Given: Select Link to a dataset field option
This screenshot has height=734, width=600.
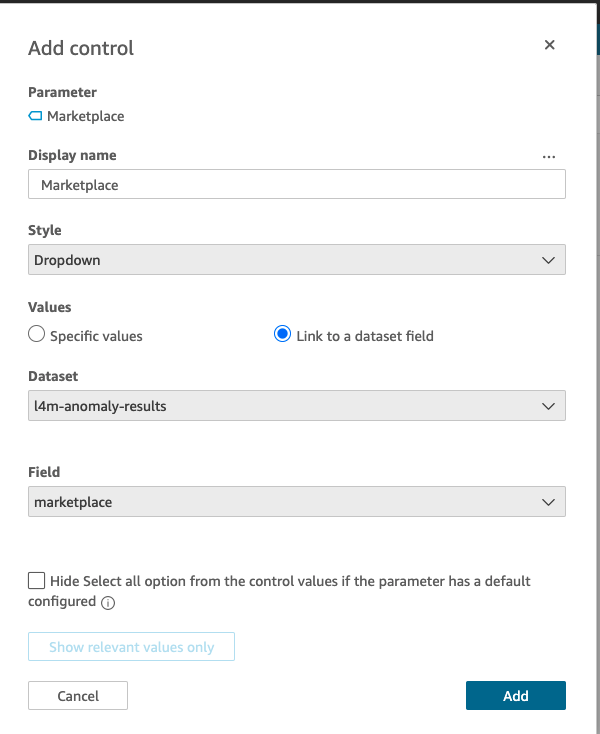Looking at the screenshot, I should point(282,334).
